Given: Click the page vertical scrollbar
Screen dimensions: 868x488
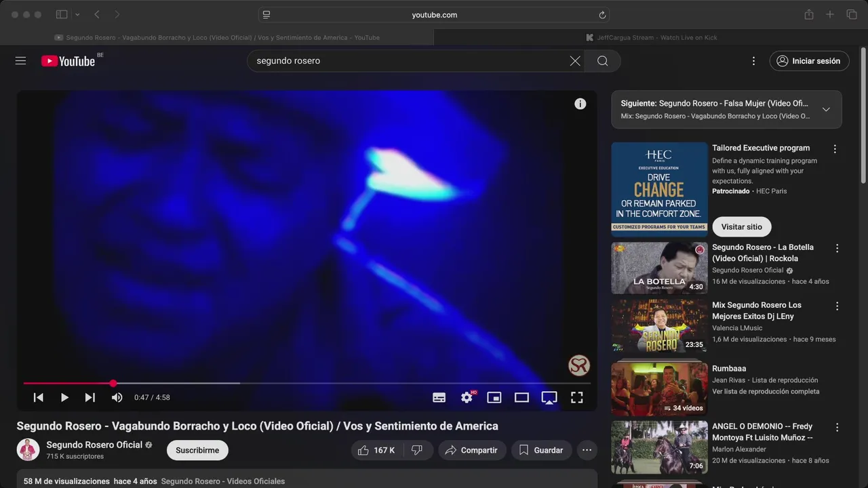Looking at the screenshot, I should (x=863, y=115).
